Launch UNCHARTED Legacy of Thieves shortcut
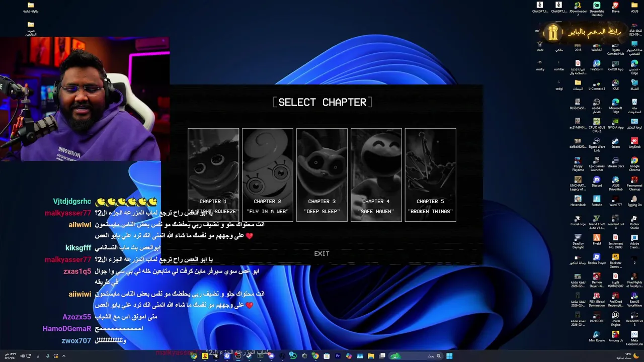 pyautogui.click(x=578, y=183)
